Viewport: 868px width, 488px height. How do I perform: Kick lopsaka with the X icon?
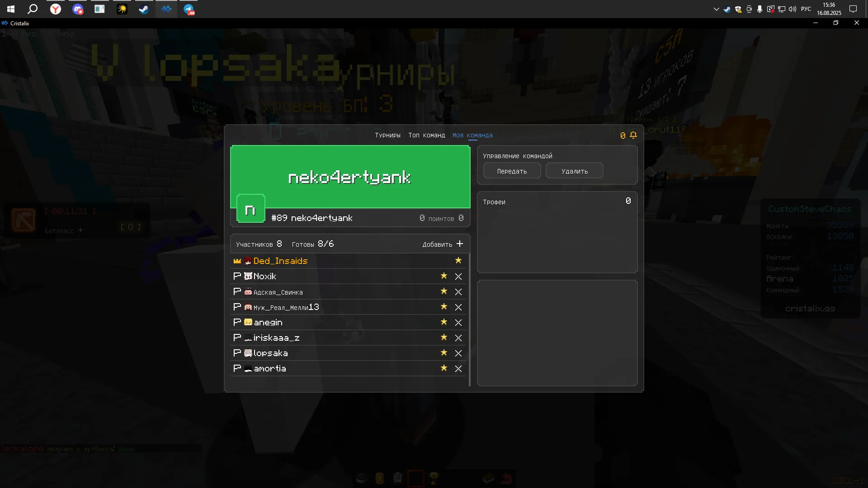458,353
